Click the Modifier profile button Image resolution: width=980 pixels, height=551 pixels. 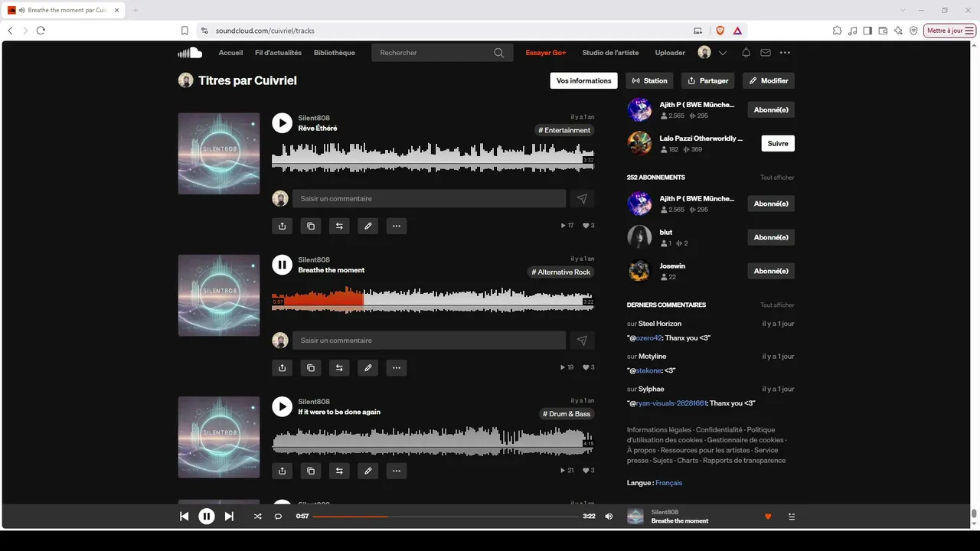tap(769, 80)
